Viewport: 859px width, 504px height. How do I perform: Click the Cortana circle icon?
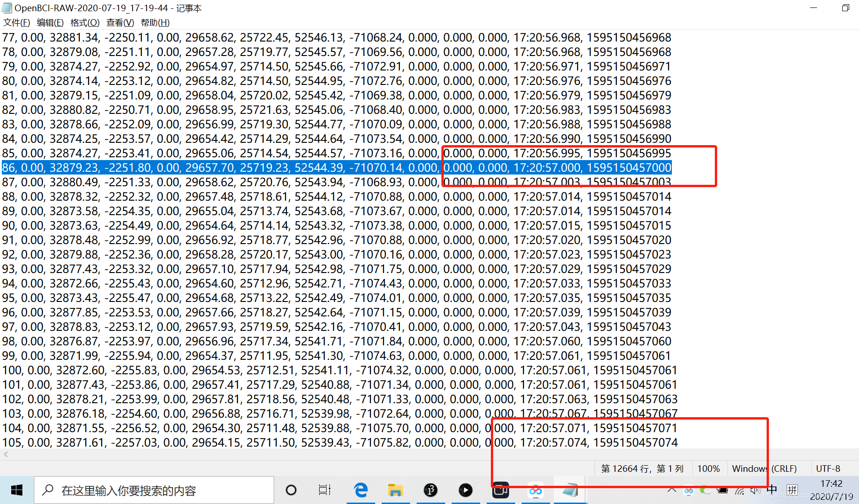coord(291,490)
